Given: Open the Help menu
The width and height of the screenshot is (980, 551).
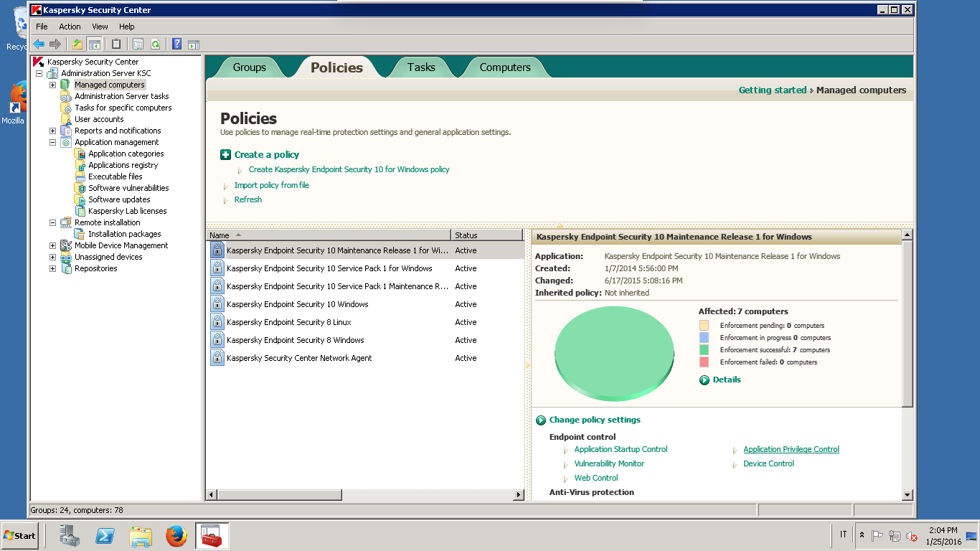Looking at the screenshot, I should (126, 27).
